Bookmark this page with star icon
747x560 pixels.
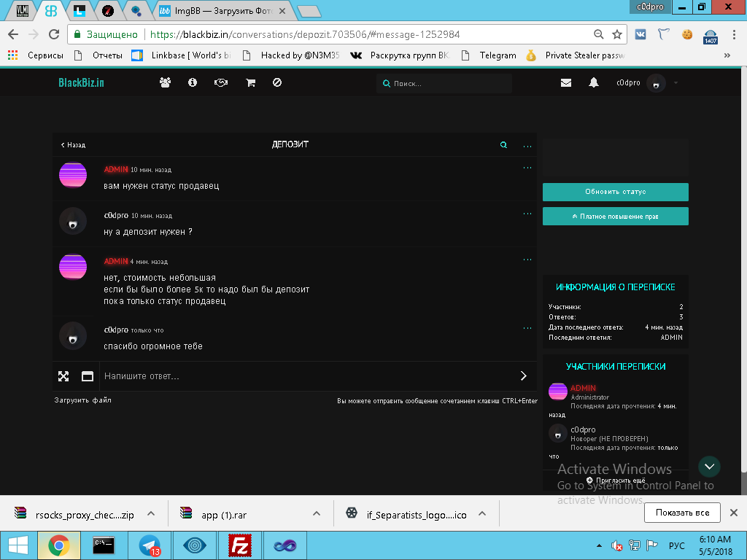pos(617,34)
